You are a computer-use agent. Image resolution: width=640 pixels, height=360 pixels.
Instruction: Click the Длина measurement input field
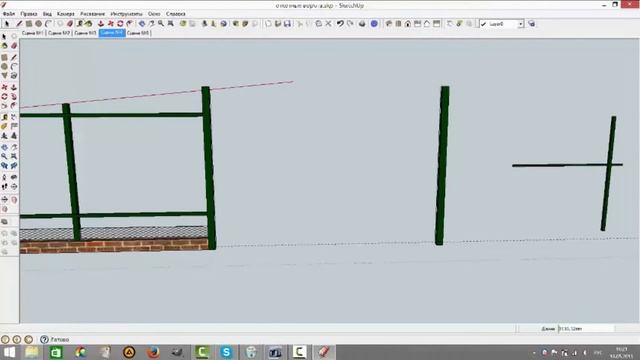(x=586, y=329)
